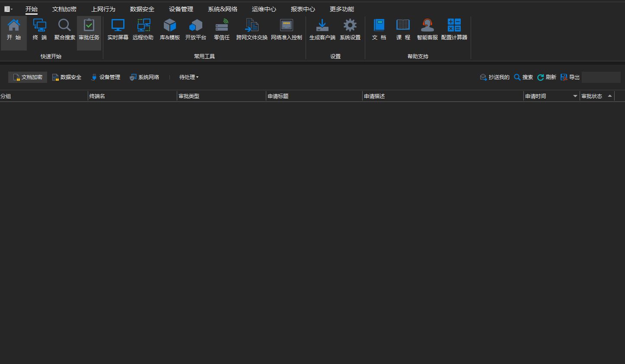This screenshot has height=364, width=625.
Task: Contact 智能客服 smart customer service
Action: (427, 30)
